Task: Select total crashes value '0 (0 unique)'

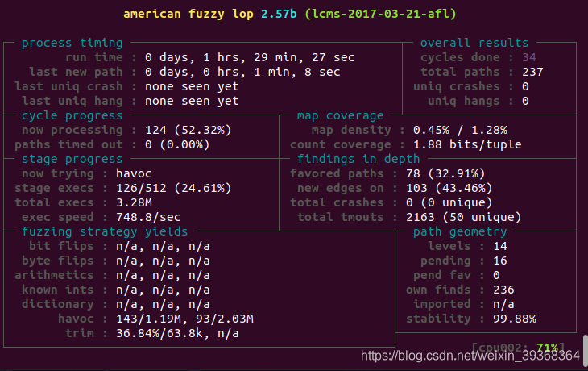Action: tap(449, 202)
